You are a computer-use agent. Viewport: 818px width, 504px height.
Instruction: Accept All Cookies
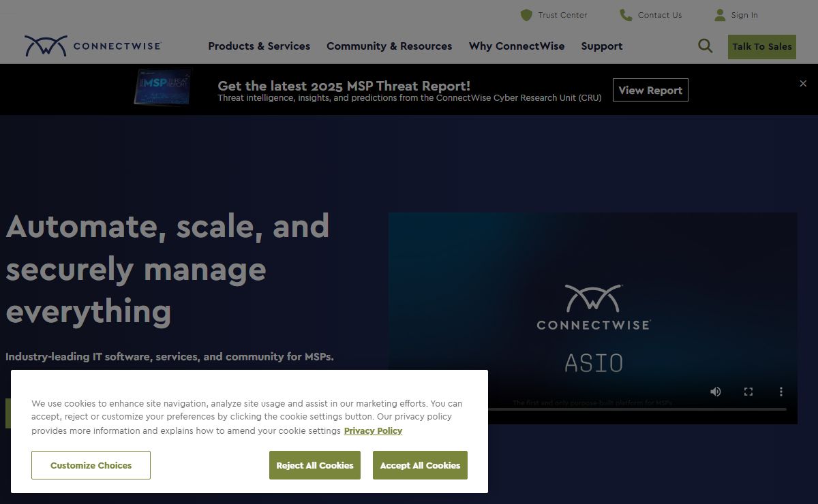tap(420, 465)
